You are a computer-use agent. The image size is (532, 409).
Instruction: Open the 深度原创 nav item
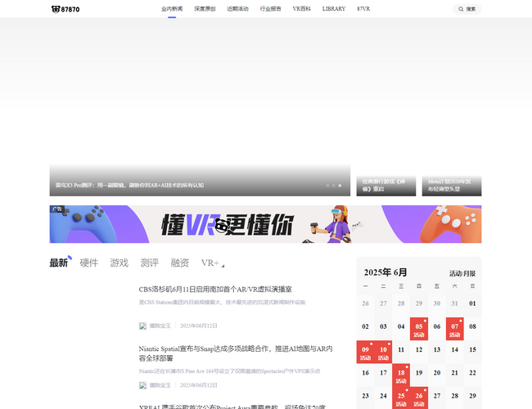[x=205, y=9]
